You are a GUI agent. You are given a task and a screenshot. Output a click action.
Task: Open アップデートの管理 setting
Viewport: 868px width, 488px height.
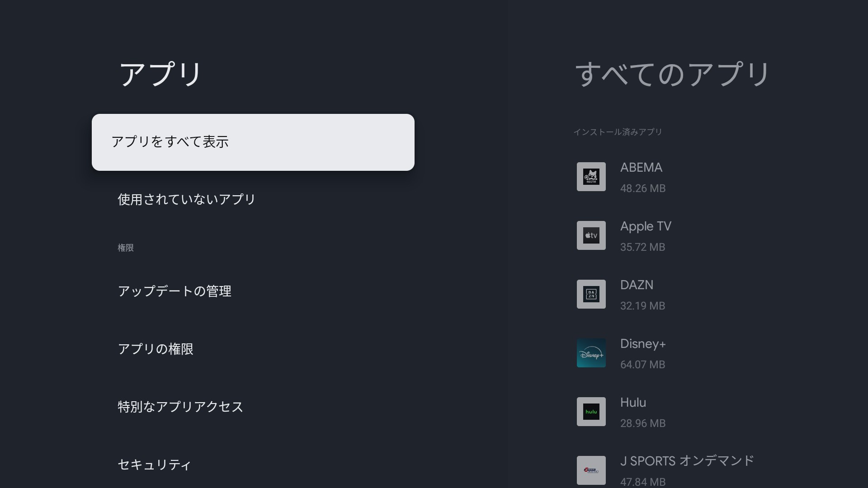[175, 291]
